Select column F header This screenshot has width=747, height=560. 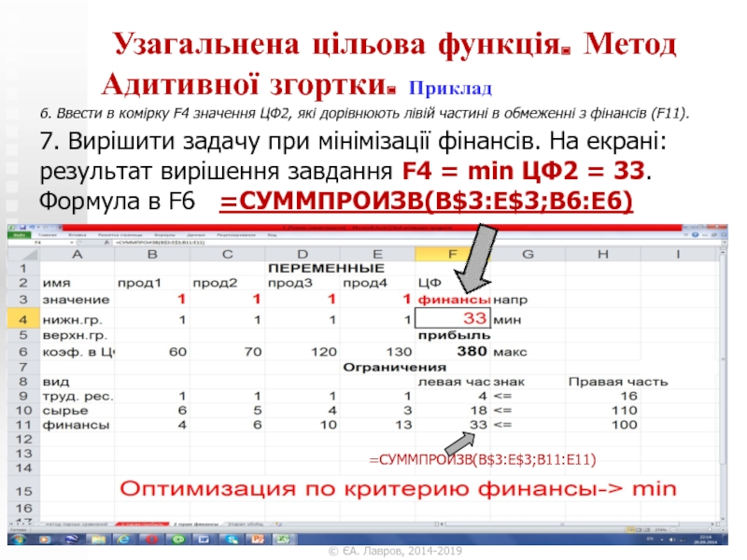454,253
